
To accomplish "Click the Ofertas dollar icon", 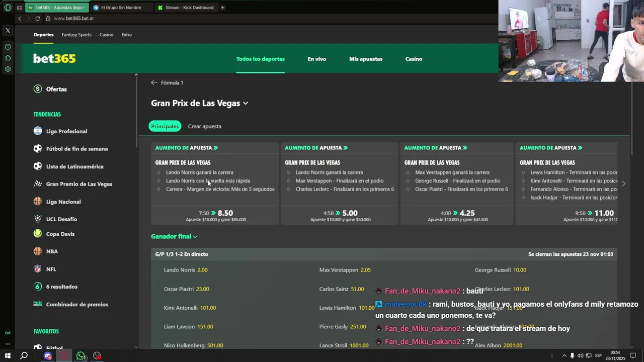I will tap(38, 89).
